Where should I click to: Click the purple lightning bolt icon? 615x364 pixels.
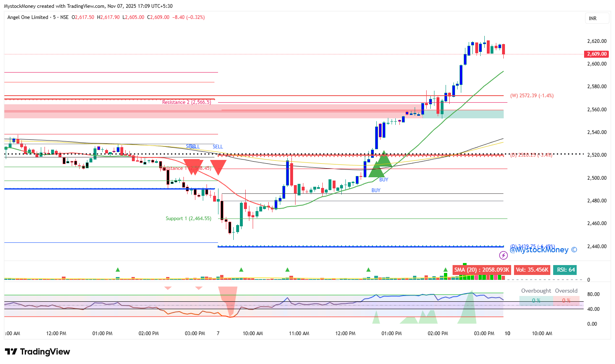click(x=503, y=256)
